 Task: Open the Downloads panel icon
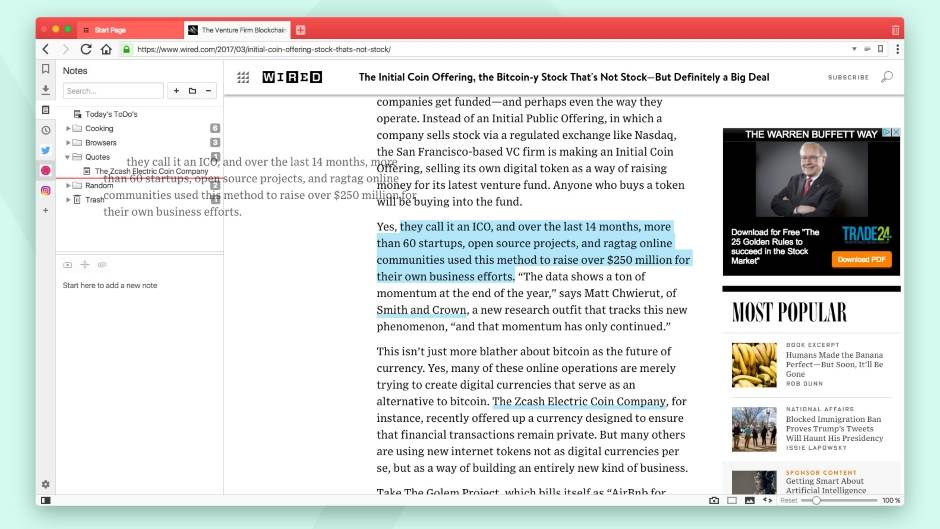[x=45, y=89]
